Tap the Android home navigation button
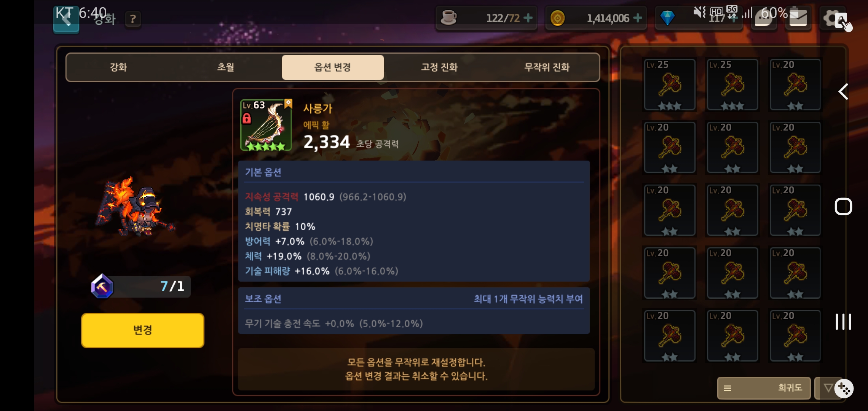The width and height of the screenshot is (868, 411). pyautogui.click(x=843, y=207)
